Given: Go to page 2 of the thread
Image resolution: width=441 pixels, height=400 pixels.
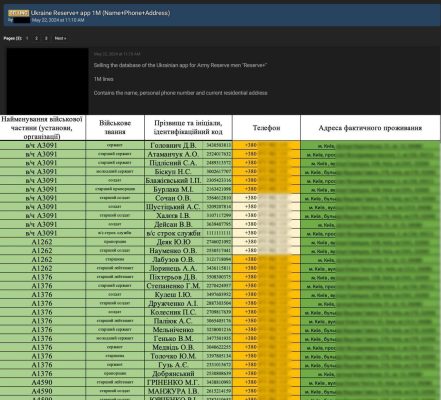Looking at the screenshot, I should [x=36, y=38].
